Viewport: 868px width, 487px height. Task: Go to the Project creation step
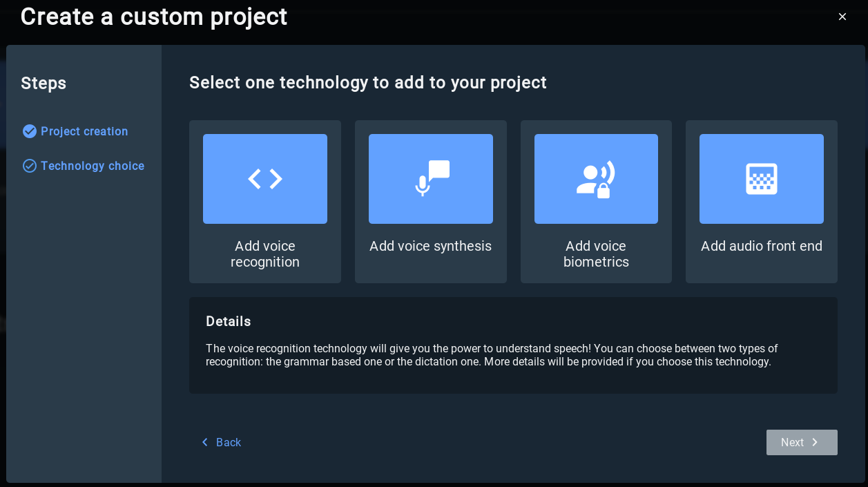point(84,131)
